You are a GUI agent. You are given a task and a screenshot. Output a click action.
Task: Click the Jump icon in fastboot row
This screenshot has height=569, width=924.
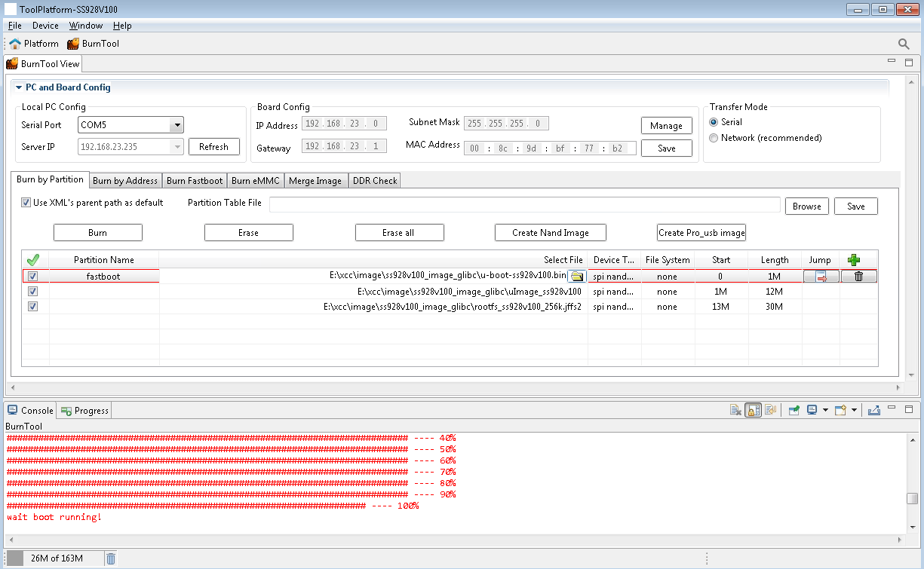click(x=821, y=277)
